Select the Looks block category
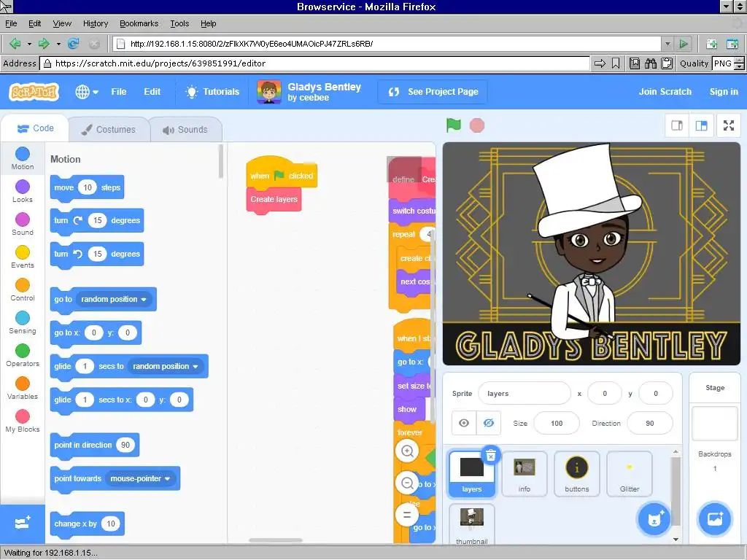 click(23, 192)
